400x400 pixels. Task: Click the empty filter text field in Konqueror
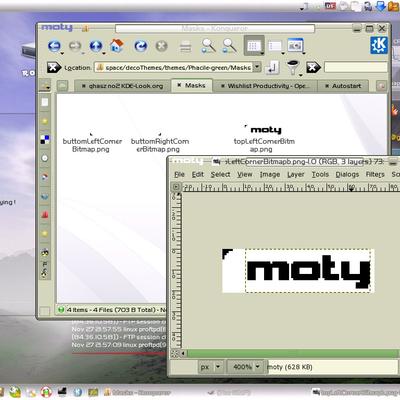(356, 67)
